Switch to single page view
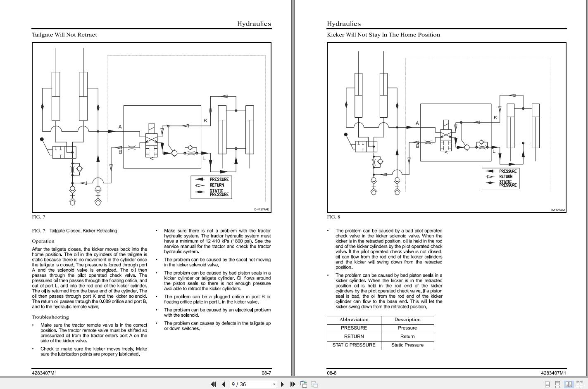Screen dimensions: 588x389 pos(547,384)
